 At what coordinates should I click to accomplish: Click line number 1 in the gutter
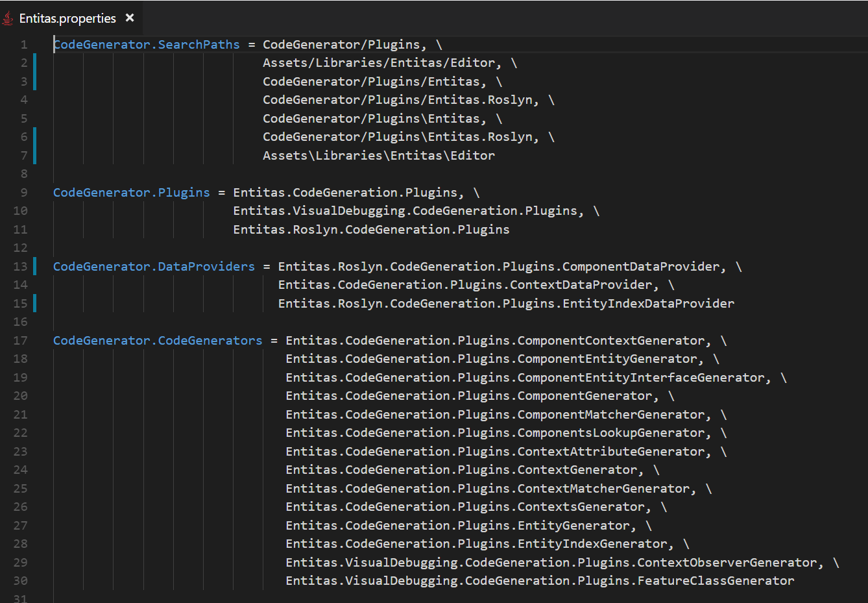click(24, 44)
